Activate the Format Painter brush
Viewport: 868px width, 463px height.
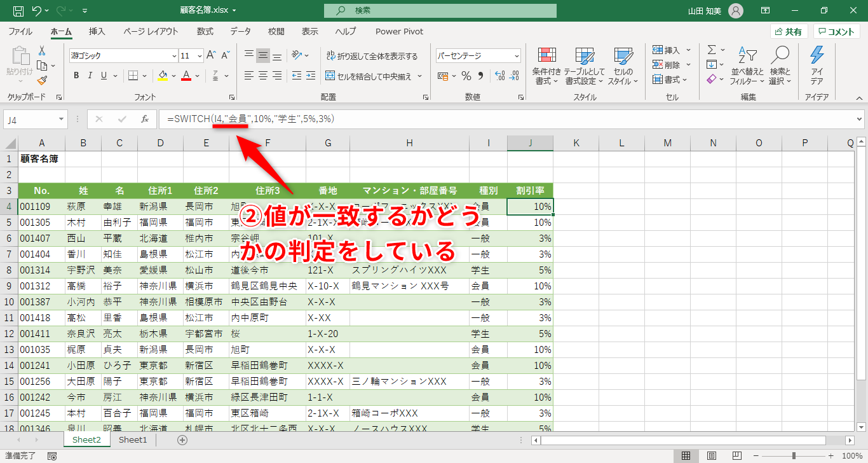[42, 80]
